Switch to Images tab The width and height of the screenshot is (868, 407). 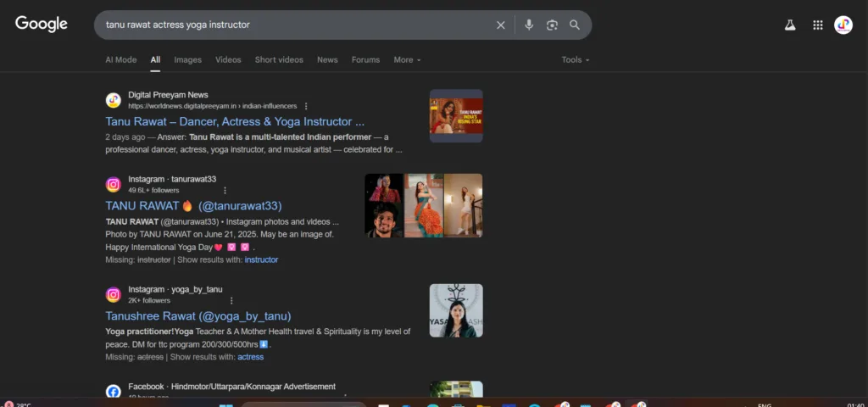187,60
